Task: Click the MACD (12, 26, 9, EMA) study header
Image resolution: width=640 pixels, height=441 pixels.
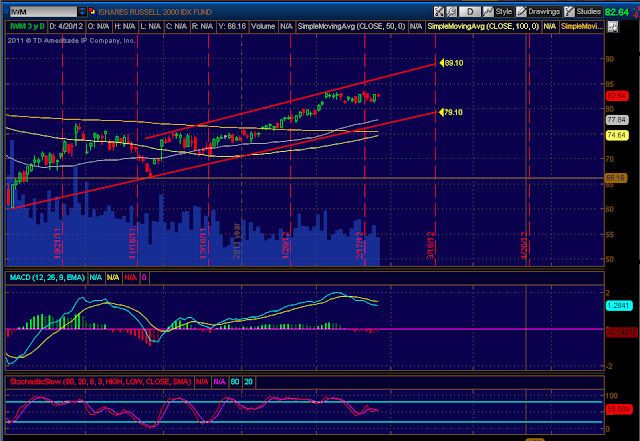Action: pyautogui.click(x=47, y=278)
